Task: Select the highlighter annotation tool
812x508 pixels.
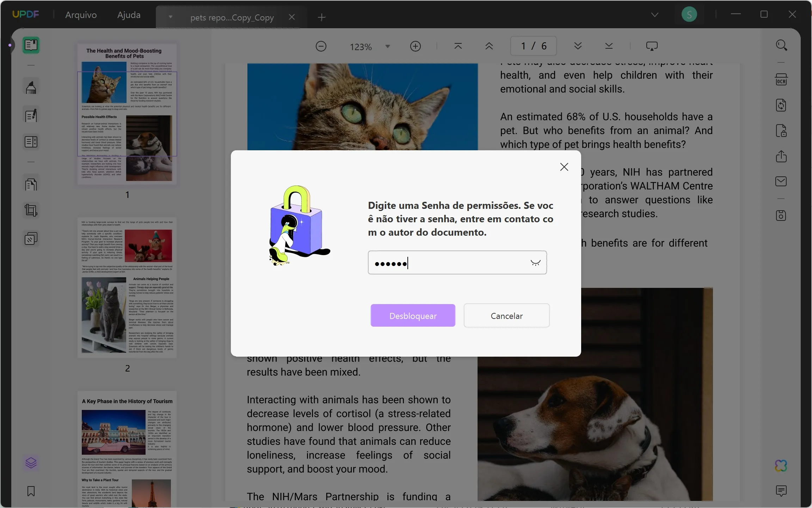Action: point(31,86)
